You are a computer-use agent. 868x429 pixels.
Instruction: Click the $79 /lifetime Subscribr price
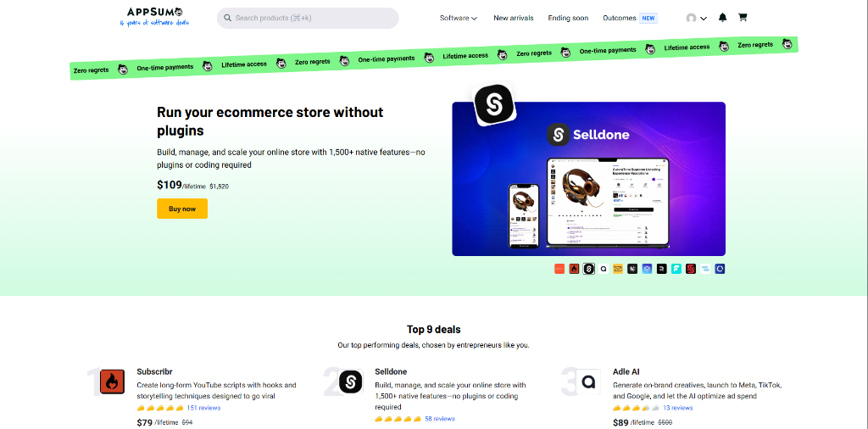point(157,422)
